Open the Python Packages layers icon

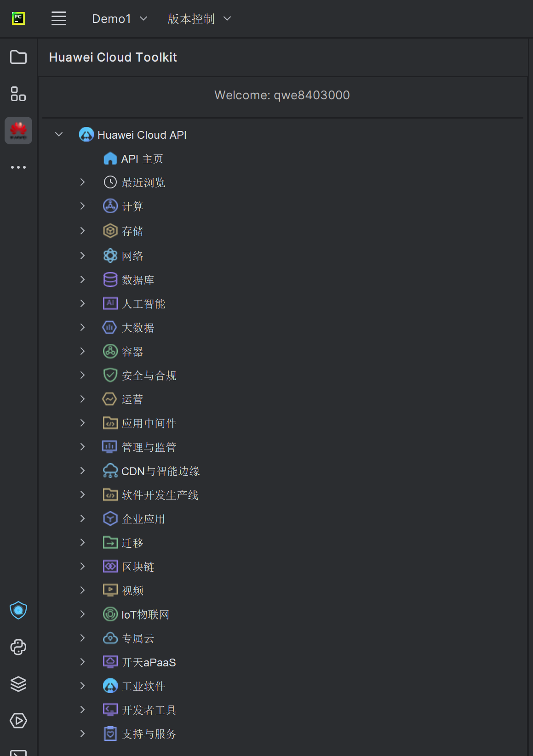tap(18, 684)
